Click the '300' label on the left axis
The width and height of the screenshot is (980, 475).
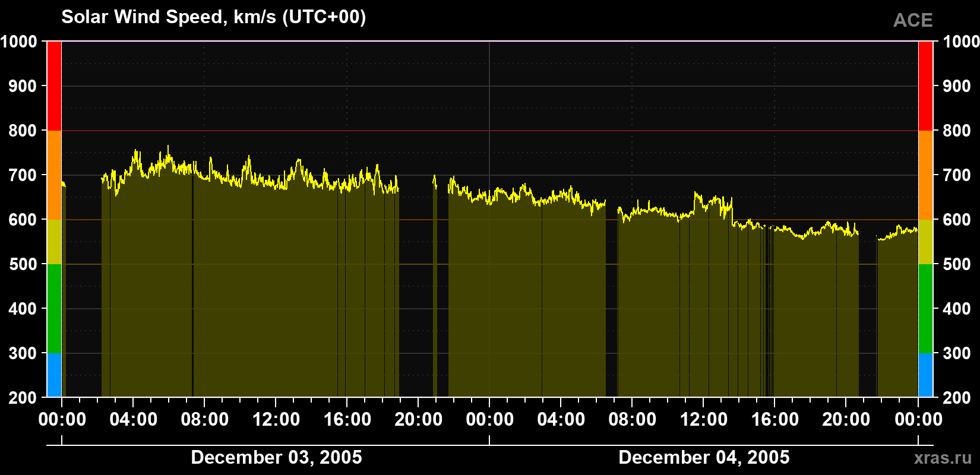click(23, 353)
